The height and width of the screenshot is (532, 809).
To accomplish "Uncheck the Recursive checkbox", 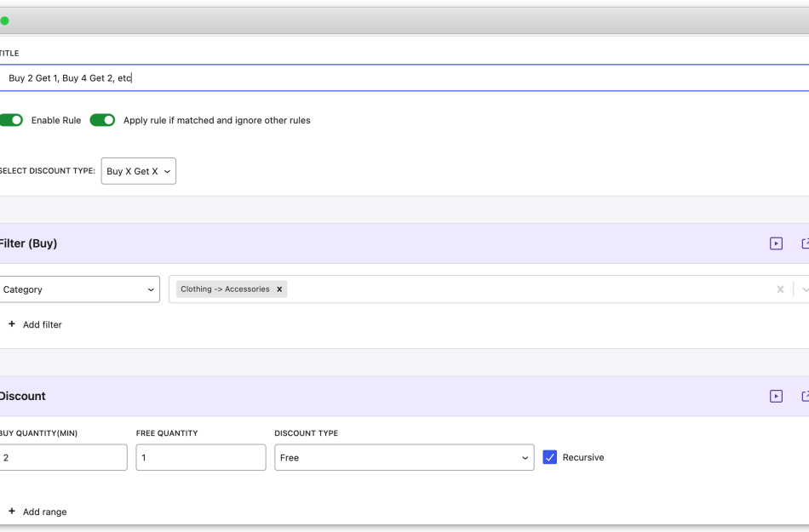I will (x=549, y=457).
